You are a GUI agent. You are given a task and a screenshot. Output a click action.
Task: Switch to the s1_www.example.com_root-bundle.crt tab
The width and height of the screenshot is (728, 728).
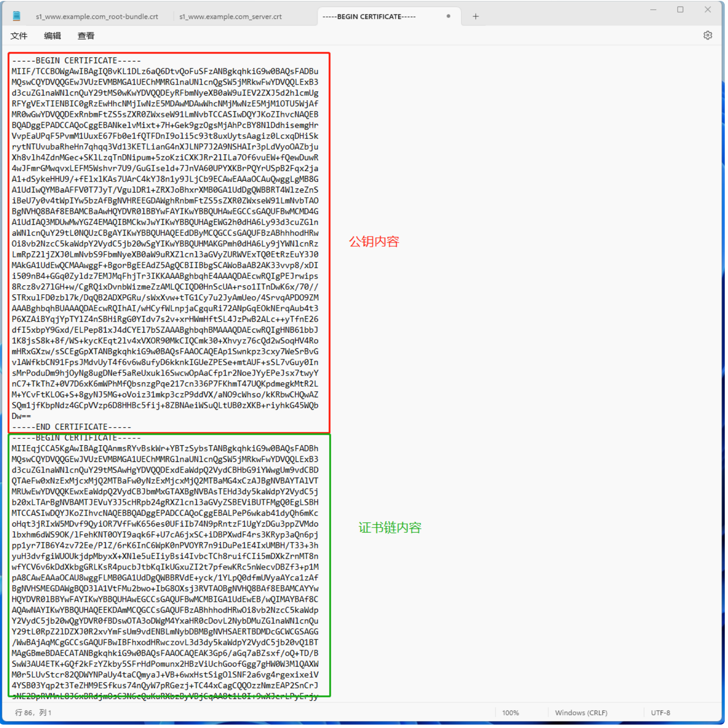(97, 17)
